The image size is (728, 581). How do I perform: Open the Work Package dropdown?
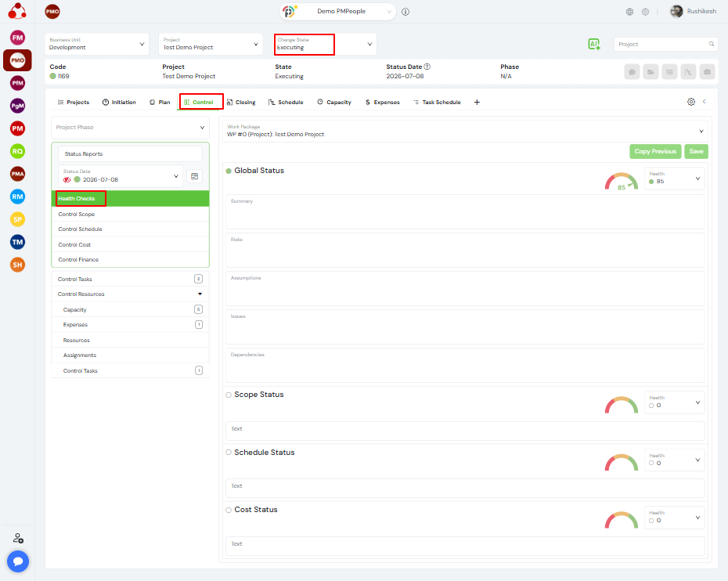pos(465,131)
